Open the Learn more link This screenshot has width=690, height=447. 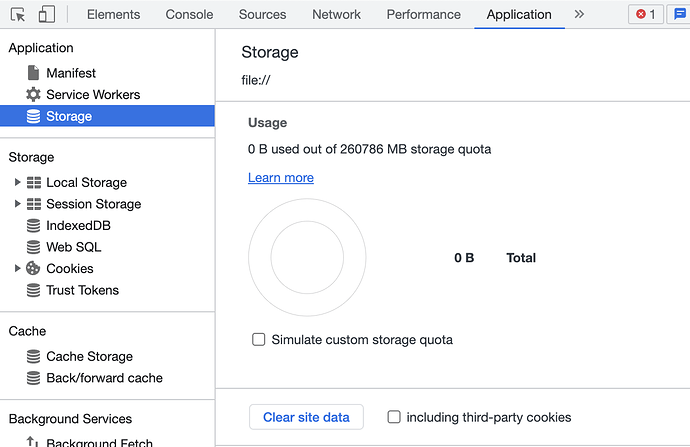(281, 177)
